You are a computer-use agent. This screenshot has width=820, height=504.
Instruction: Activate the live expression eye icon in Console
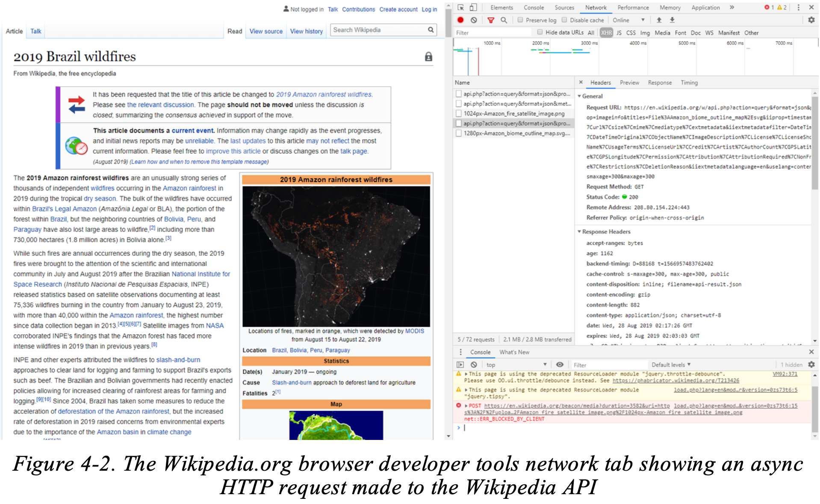tap(560, 364)
